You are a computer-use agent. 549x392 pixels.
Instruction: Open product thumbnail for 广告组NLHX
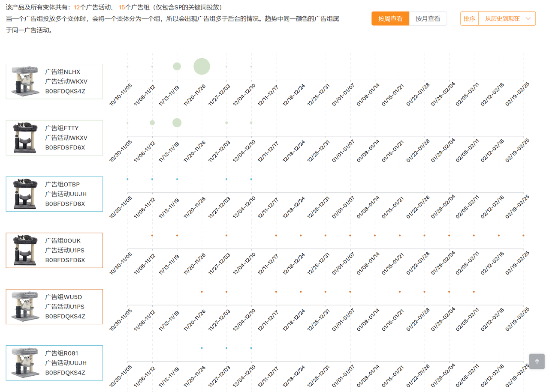click(25, 81)
